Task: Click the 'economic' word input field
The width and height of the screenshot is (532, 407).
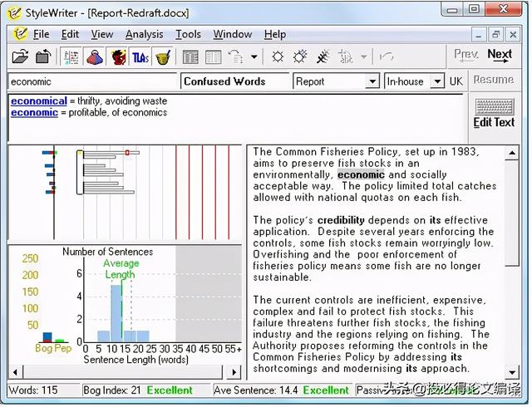Action: click(x=92, y=81)
